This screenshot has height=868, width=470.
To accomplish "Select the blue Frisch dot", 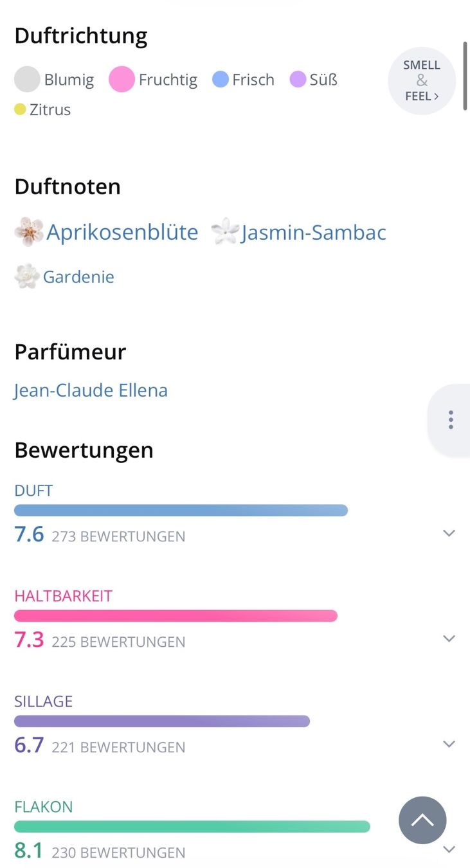I will 221,80.
